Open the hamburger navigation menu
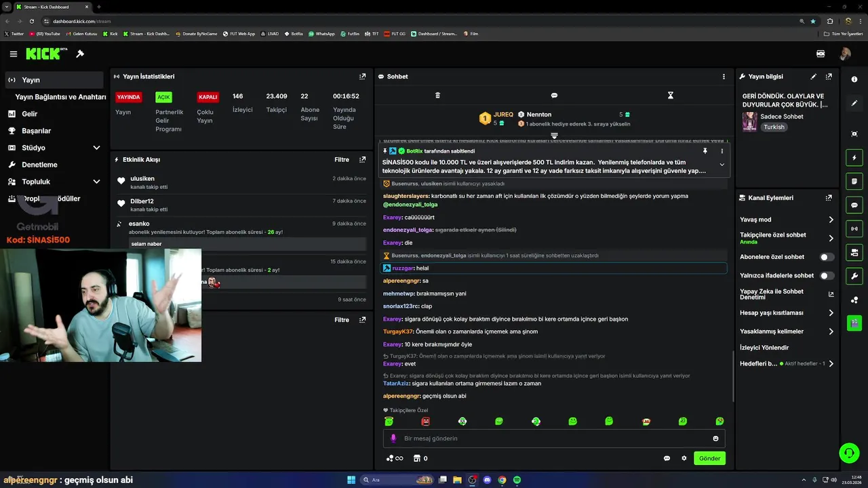868x488 pixels. click(x=14, y=54)
